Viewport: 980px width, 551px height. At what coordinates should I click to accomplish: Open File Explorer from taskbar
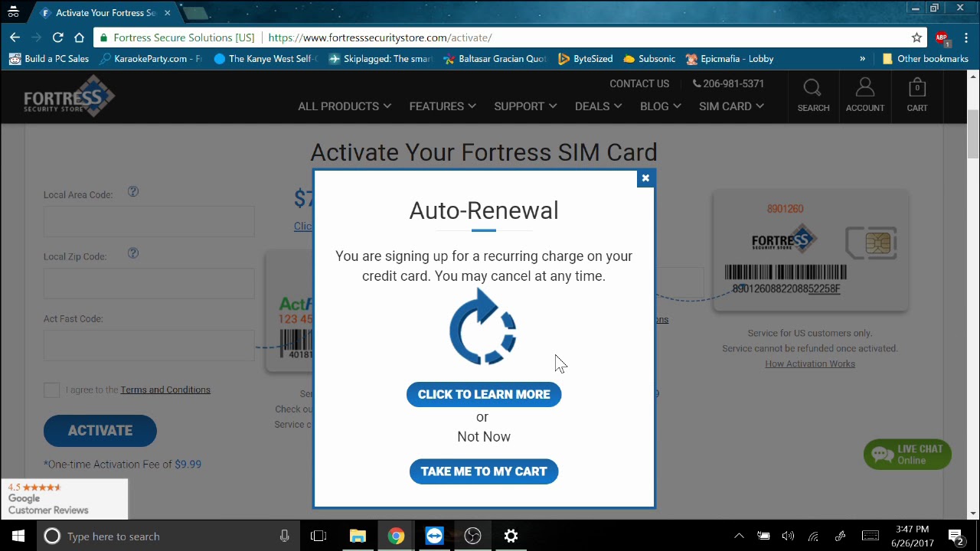point(358,536)
